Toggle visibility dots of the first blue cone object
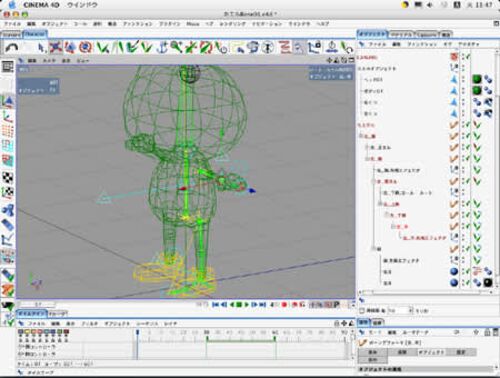This screenshot has width=500, height=378. (x=463, y=79)
